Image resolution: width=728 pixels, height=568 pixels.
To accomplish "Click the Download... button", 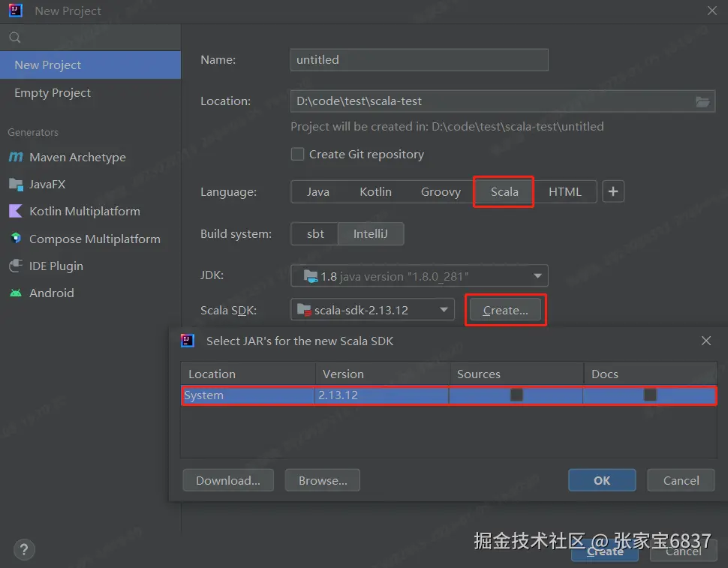I will point(228,480).
